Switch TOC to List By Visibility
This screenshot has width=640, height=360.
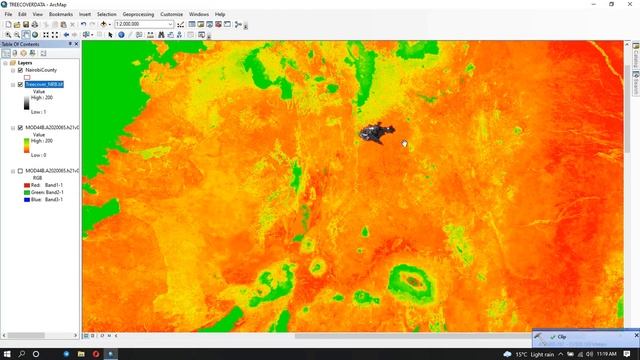(24, 53)
